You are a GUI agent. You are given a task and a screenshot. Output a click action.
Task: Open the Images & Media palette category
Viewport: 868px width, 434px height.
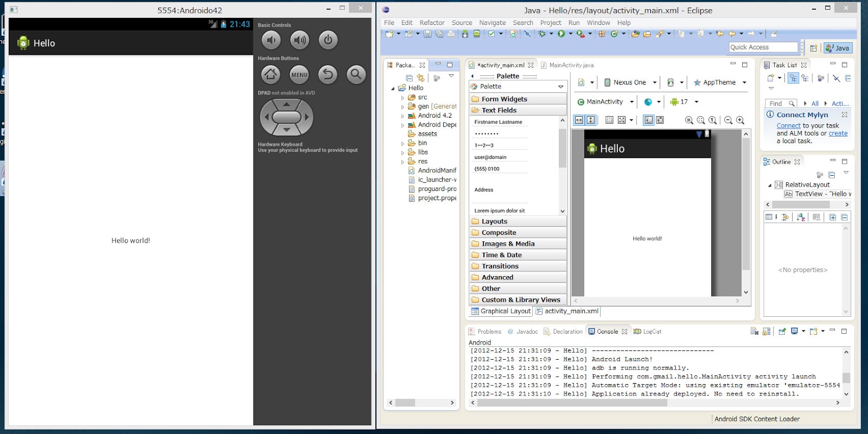click(x=518, y=244)
